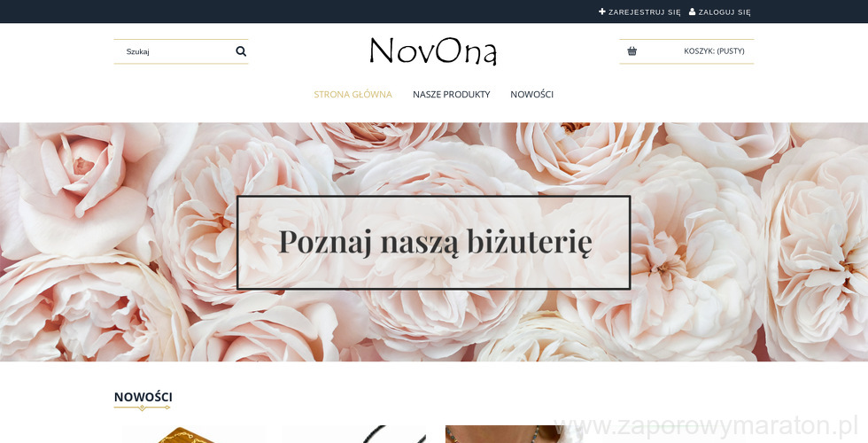This screenshot has width=868, height=443.
Task: Click the magnifier search icon
Action: (x=241, y=51)
